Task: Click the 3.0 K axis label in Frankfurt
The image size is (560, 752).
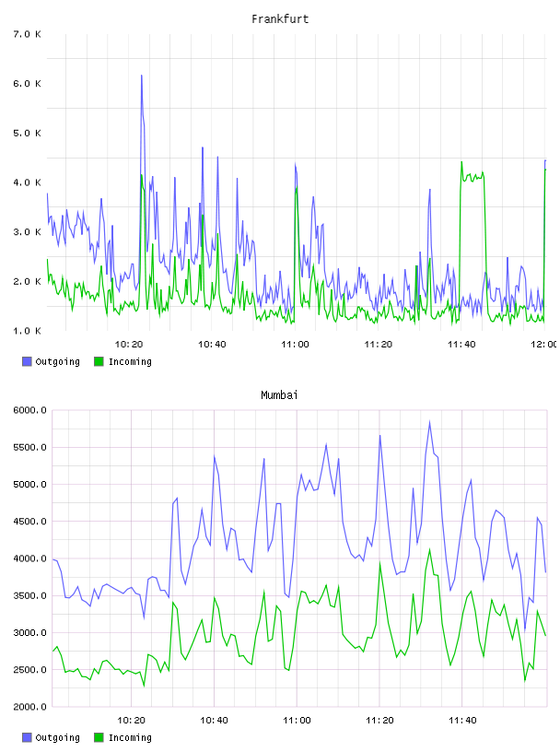Action: (28, 231)
